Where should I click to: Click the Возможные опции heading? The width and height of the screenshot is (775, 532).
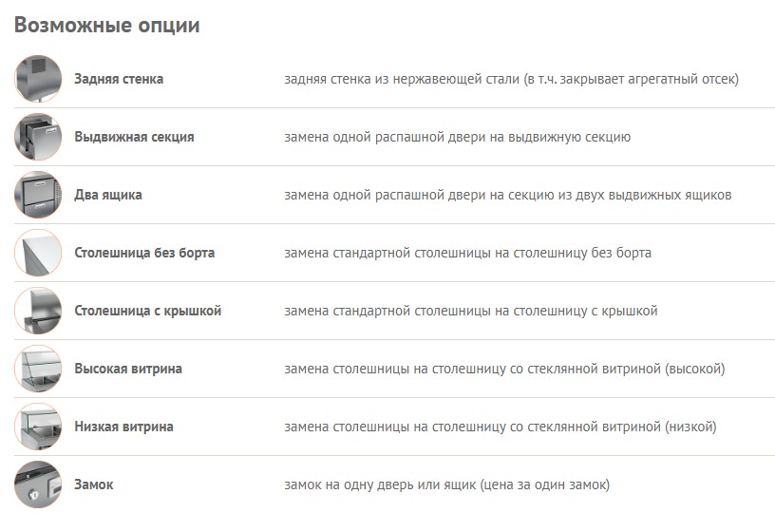[x=106, y=25]
